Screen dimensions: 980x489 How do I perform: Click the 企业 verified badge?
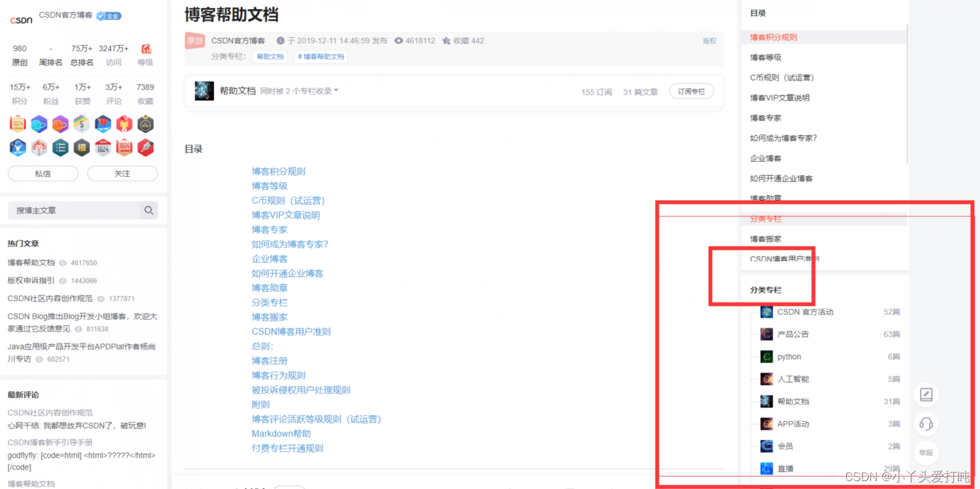coord(109,16)
